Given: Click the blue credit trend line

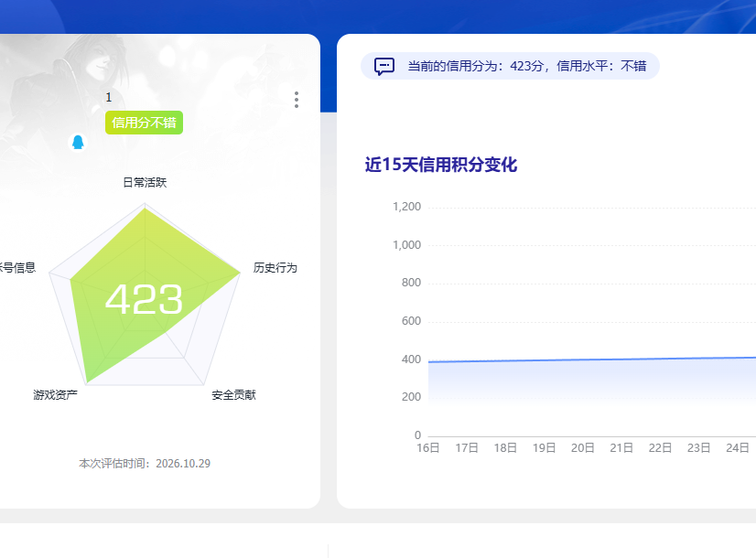Looking at the screenshot, I should (x=592, y=359).
